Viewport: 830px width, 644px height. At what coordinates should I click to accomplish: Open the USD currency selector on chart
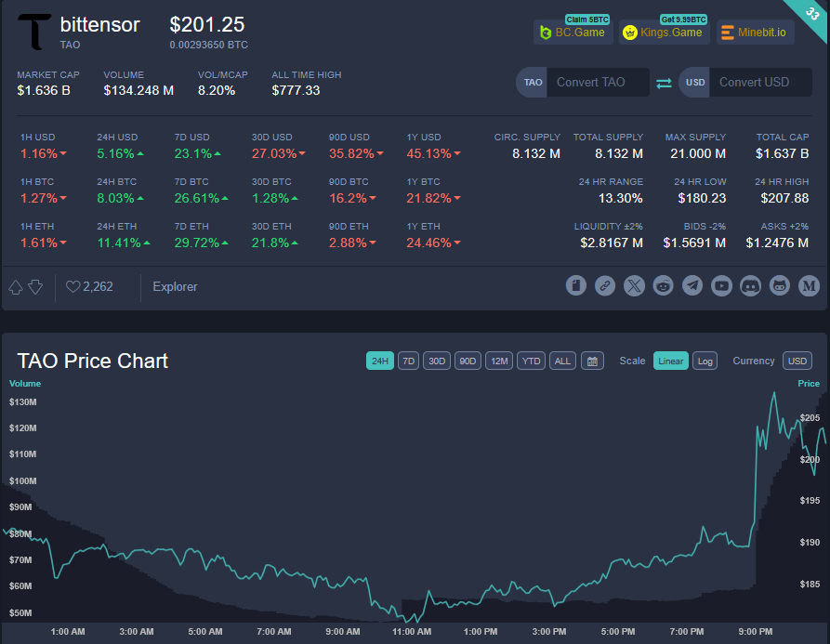tap(797, 361)
